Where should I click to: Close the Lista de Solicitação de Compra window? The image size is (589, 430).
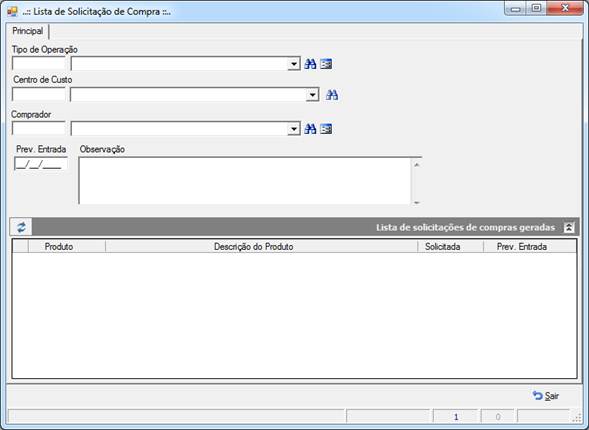[565, 9]
